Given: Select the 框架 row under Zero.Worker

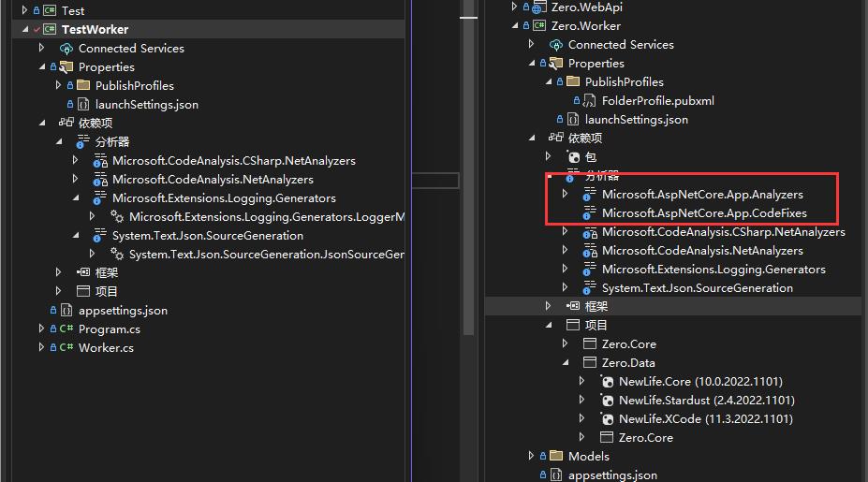Looking at the screenshot, I should click(672, 306).
